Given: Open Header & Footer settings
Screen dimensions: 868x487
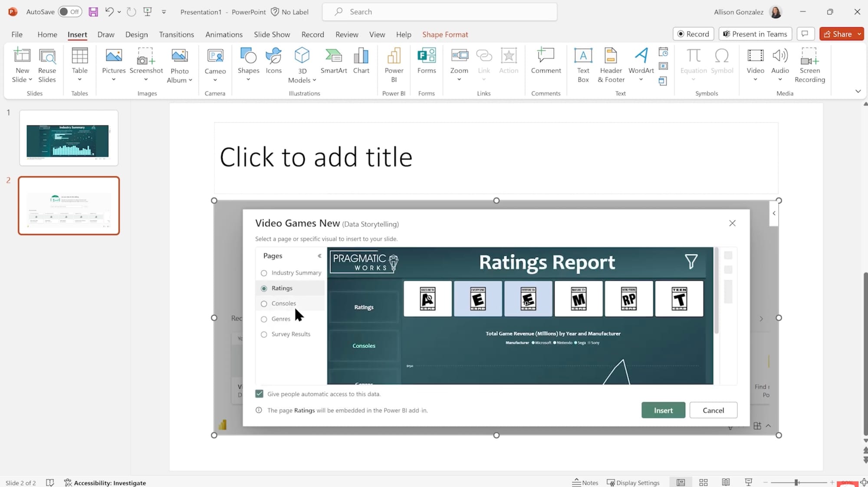Looking at the screenshot, I should (x=611, y=65).
